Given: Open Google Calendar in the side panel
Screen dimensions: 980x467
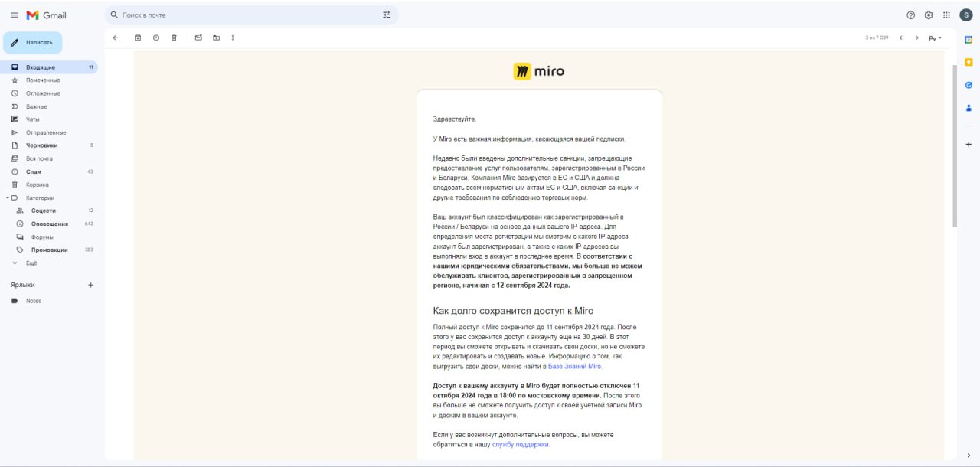Looking at the screenshot, I should pyautogui.click(x=968, y=38).
